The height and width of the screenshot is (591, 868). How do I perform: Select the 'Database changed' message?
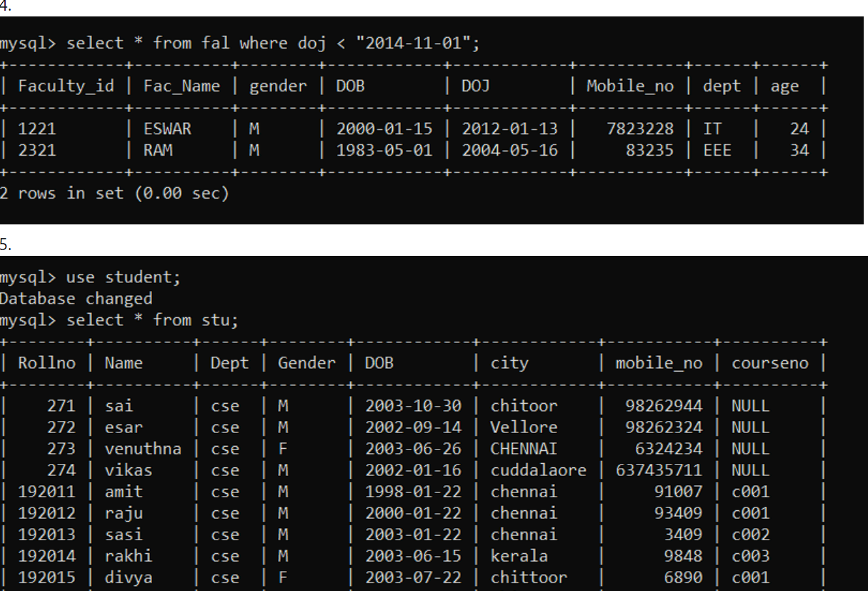(76, 298)
